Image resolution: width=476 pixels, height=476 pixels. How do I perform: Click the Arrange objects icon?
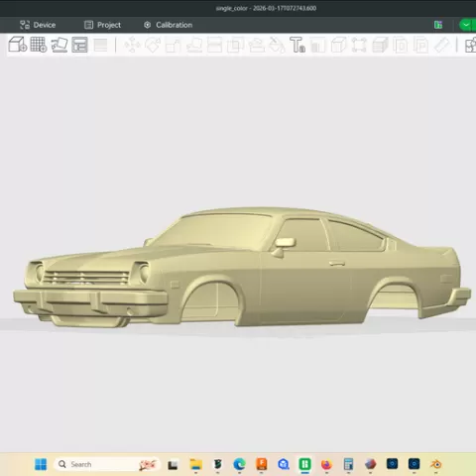point(79,45)
